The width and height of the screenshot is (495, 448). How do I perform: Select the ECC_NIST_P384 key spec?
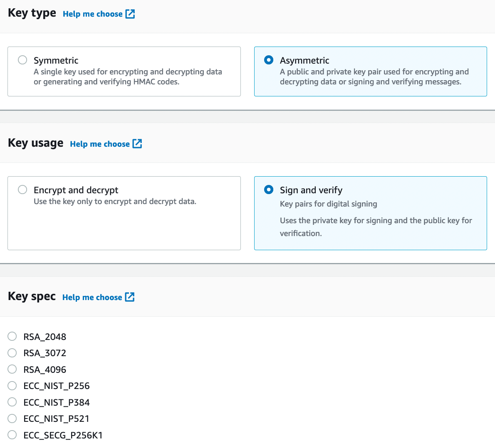(x=12, y=402)
